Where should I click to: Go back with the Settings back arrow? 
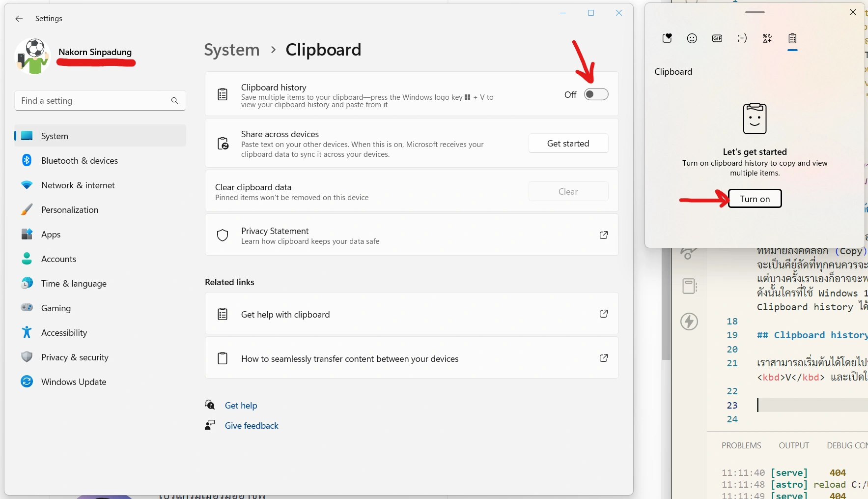click(19, 19)
